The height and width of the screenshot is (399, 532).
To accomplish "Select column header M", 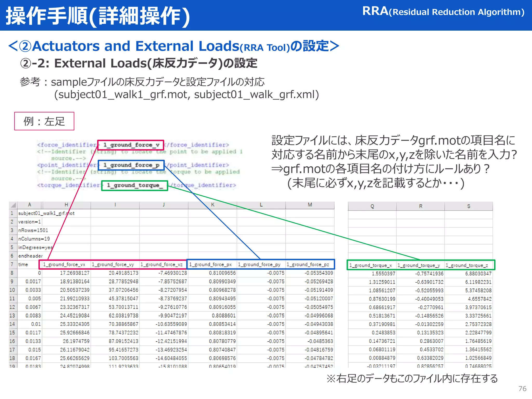I will pos(310,205).
